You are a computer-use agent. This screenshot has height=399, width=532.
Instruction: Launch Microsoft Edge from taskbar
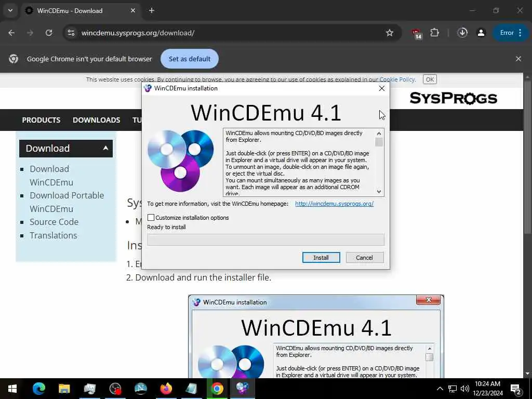pyautogui.click(x=38, y=389)
